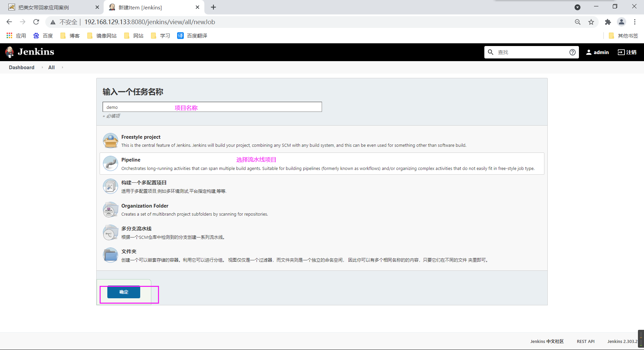Go forward with the browser forward arrow
644x350 pixels.
pos(22,22)
